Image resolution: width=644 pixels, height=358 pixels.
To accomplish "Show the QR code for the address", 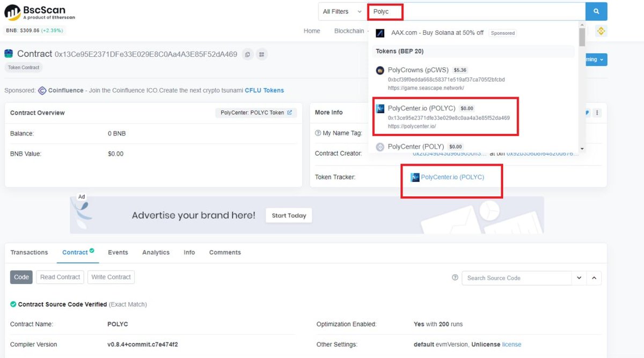I will 262,54.
